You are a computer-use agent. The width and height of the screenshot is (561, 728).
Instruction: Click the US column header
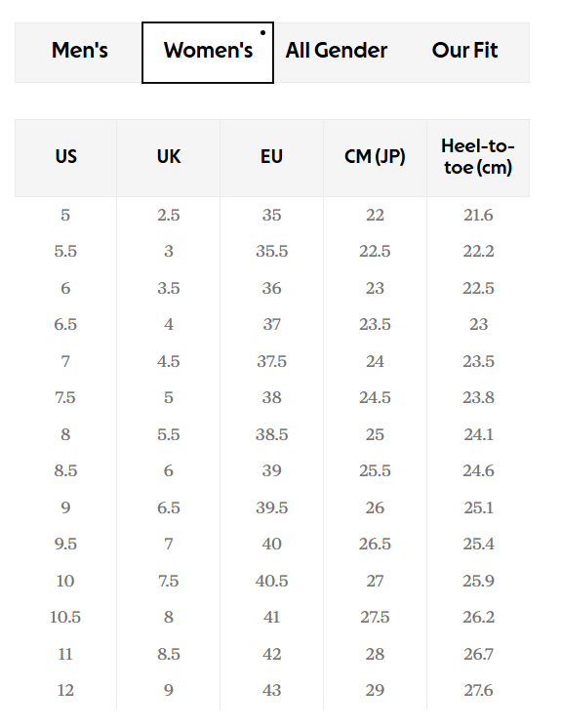pyautogui.click(x=65, y=158)
